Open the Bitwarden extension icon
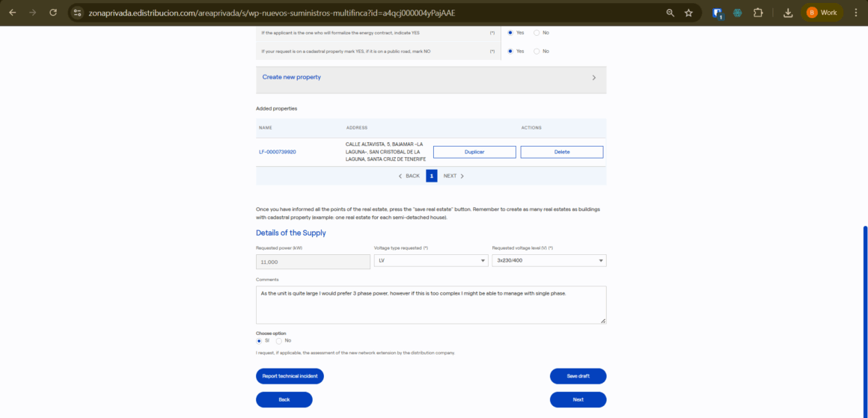 tap(718, 13)
